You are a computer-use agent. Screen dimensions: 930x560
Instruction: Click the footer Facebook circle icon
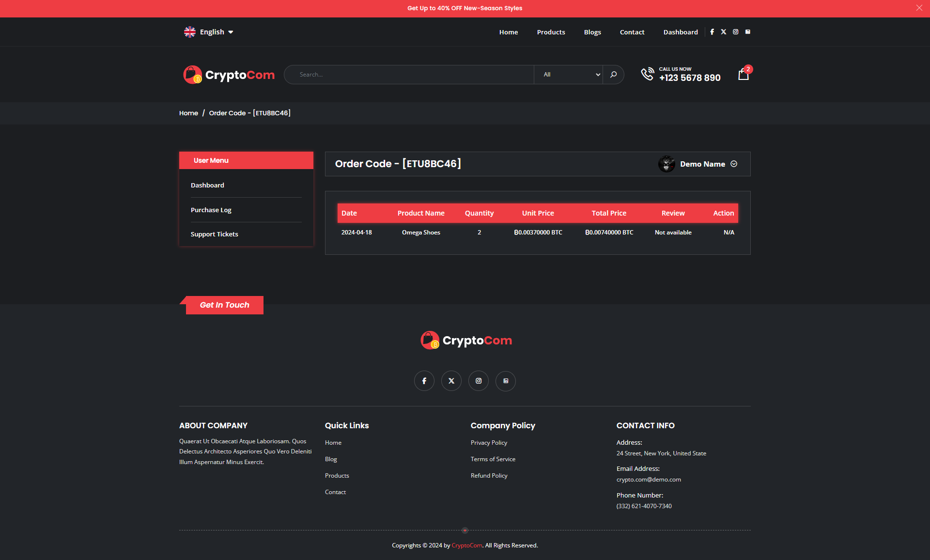click(424, 381)
